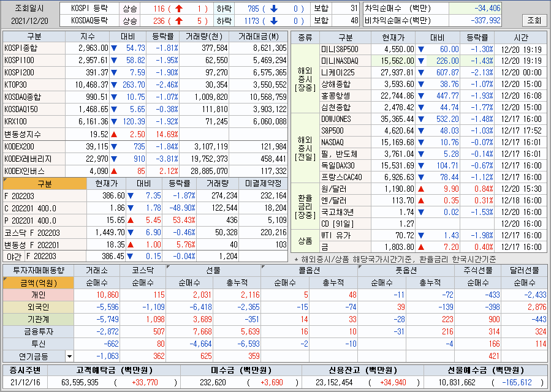Select the 독일DAX30 row
The image size is (551, 392).
pos(433,165)
